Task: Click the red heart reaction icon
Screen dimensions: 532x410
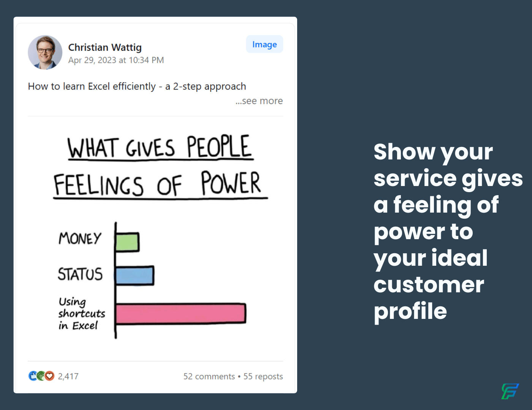Action: tap(50, 376)
